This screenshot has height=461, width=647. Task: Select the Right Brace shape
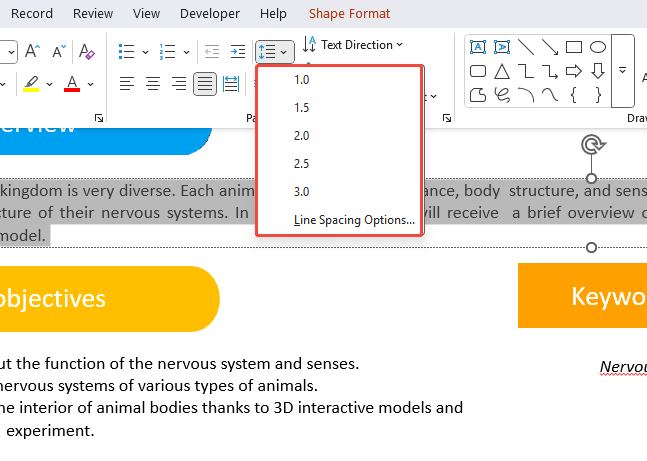(x=598, y=95)
